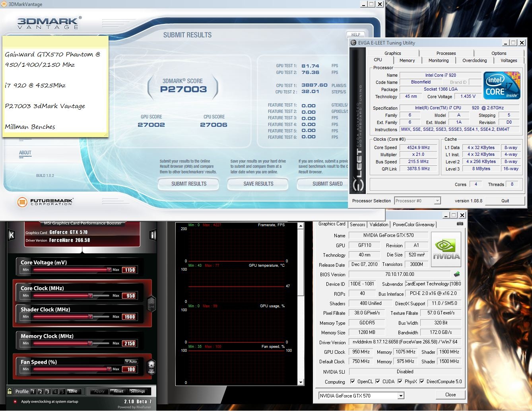Click the Memory Clock slider handle
Image resolution: width=532 pixels, height=411 pixels.
pos(90,343)
